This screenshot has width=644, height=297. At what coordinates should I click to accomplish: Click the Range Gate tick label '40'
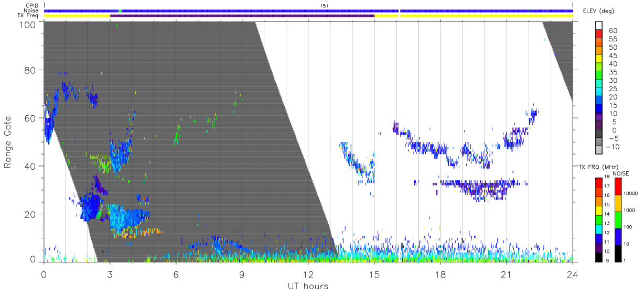[x=30, y=166]
